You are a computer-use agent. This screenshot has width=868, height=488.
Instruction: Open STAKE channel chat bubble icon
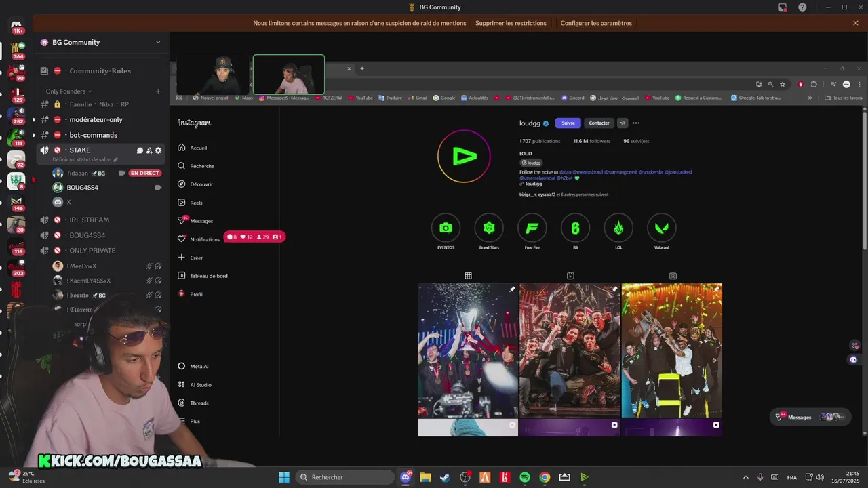140,150
